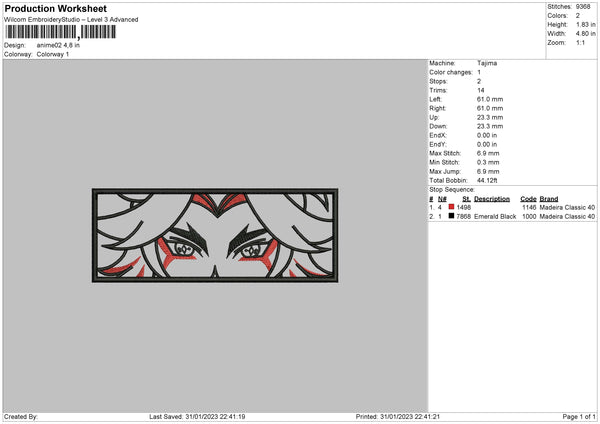Click the red thread color swatch
This screenshot has height=424, width=600.
click(x=451, y=207)
